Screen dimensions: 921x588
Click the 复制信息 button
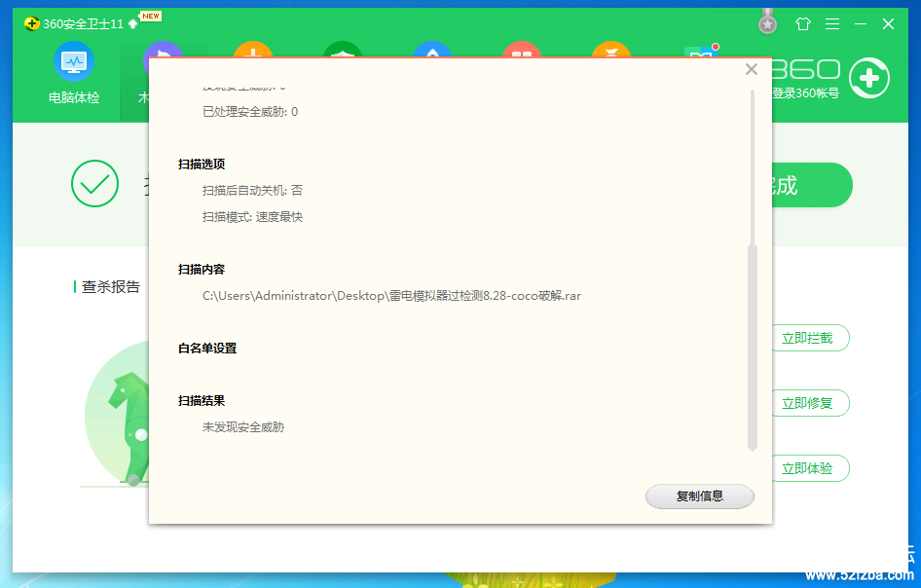pos(700,496)
